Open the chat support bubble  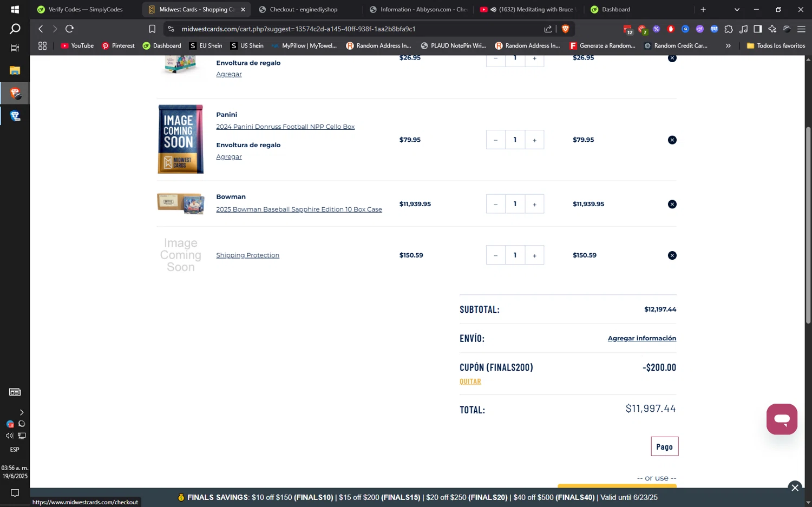tap(782, 419)
